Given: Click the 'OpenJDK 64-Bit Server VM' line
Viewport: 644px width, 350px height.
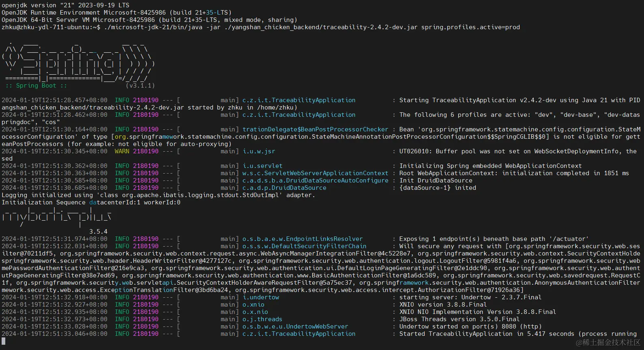Looking at the screenshot, I should [x=149, y=20].
